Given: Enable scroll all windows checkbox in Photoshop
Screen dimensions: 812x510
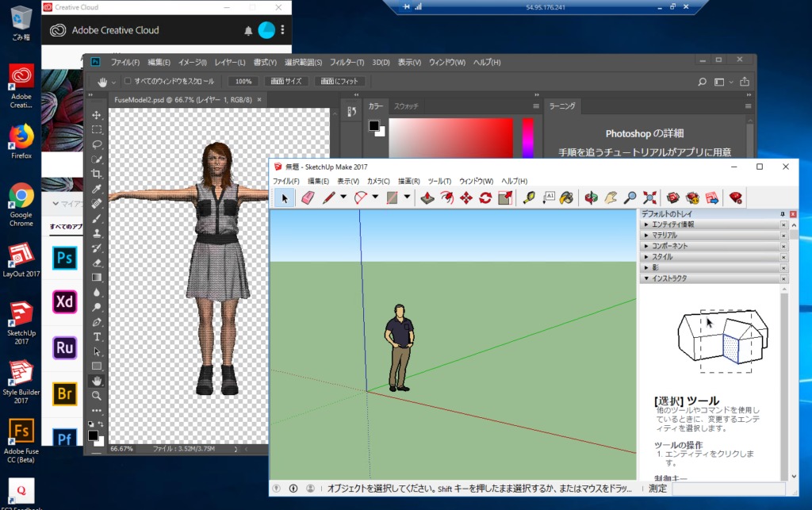Looking at the screenshot, I should [x=128, y=81].
